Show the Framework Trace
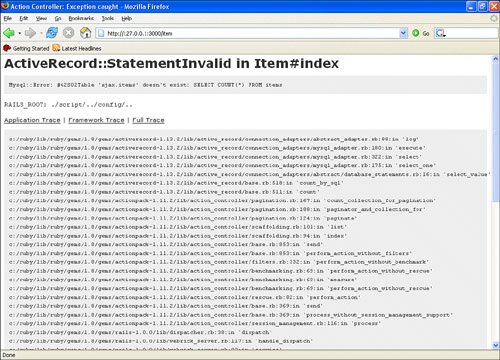Viewport: 500px width, 360px height. coord(96,120)
